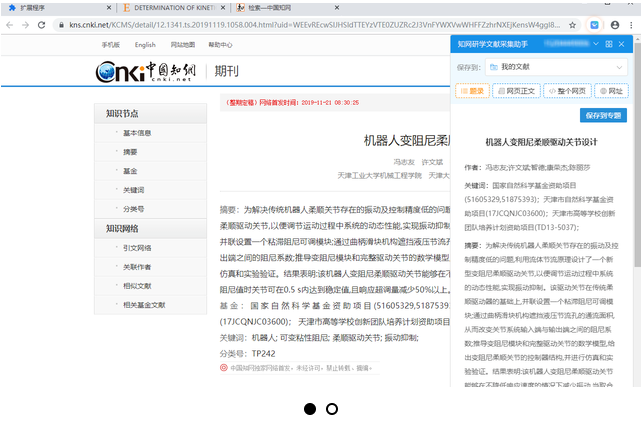Screen dimensions: 641x443
Task: Click the CNKI 中国知网 logo
Action: click(147, 71)
